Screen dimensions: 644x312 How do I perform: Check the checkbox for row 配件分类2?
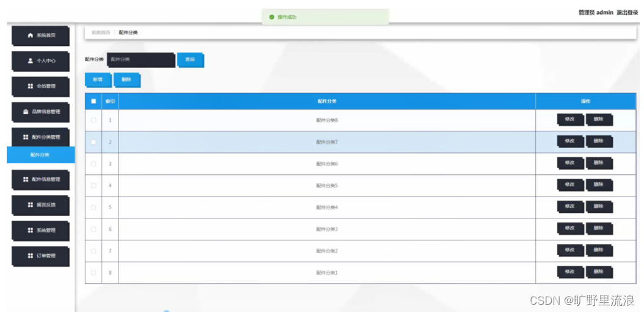pyautogui.click(x=93, y=251)
